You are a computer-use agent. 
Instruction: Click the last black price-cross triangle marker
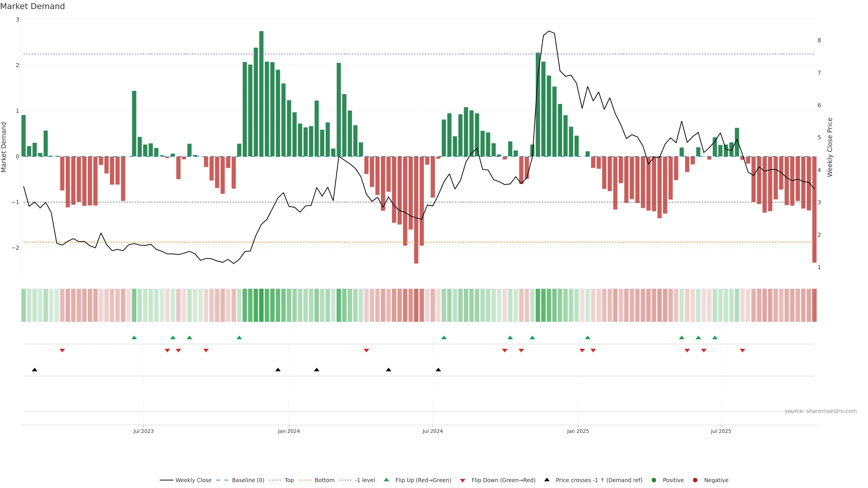coord(438,370)
